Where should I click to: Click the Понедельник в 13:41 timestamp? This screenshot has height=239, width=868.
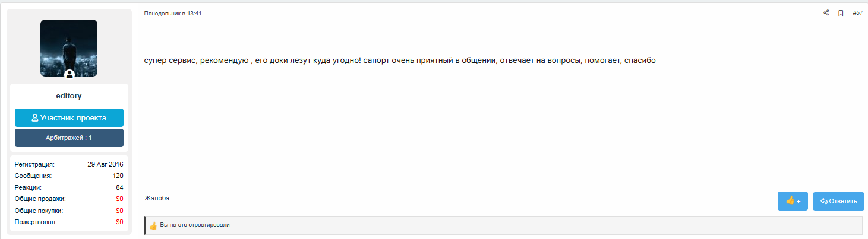click(173, 14)
